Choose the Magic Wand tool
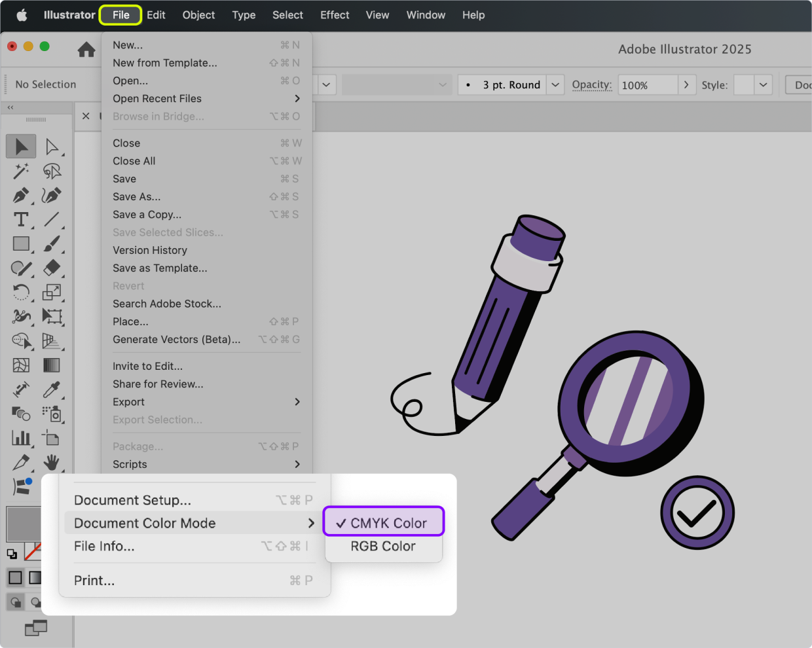The image size is (812, 648). [x=21, y=171]
